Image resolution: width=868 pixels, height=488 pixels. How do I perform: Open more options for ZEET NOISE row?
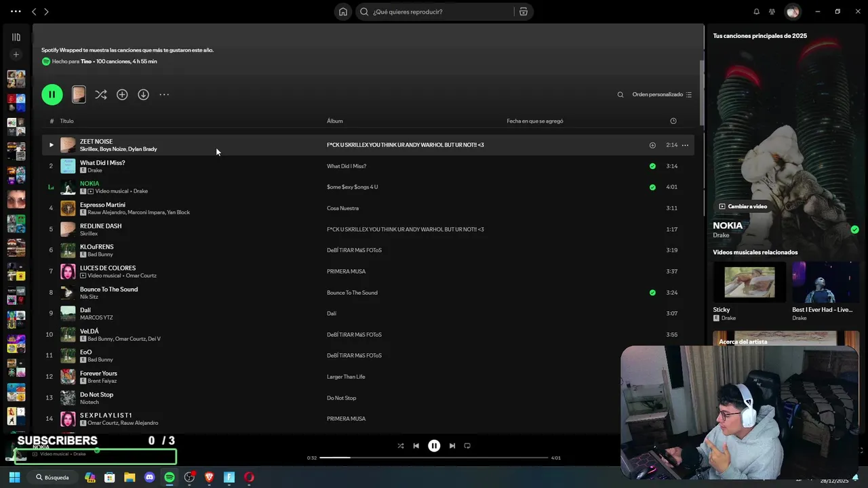685,145
